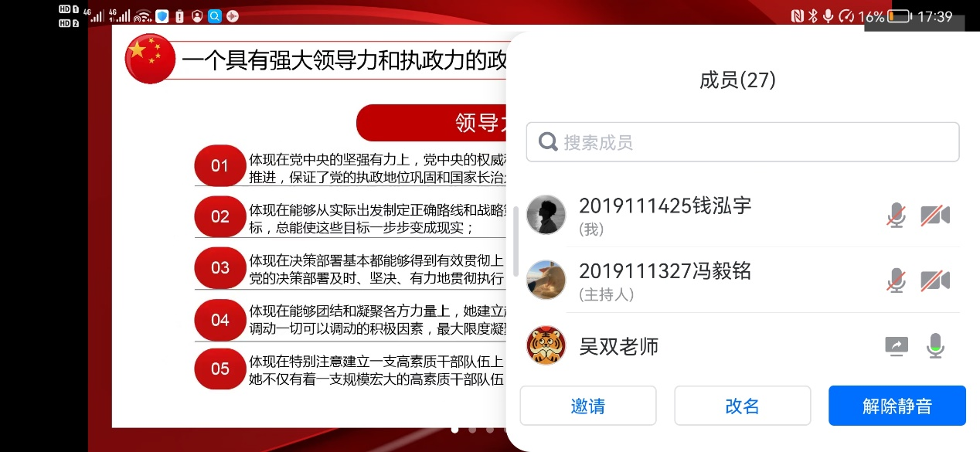Tap the battery indicator in status bar
Screen dimensions: 980x452
click(x=899, y=15)
